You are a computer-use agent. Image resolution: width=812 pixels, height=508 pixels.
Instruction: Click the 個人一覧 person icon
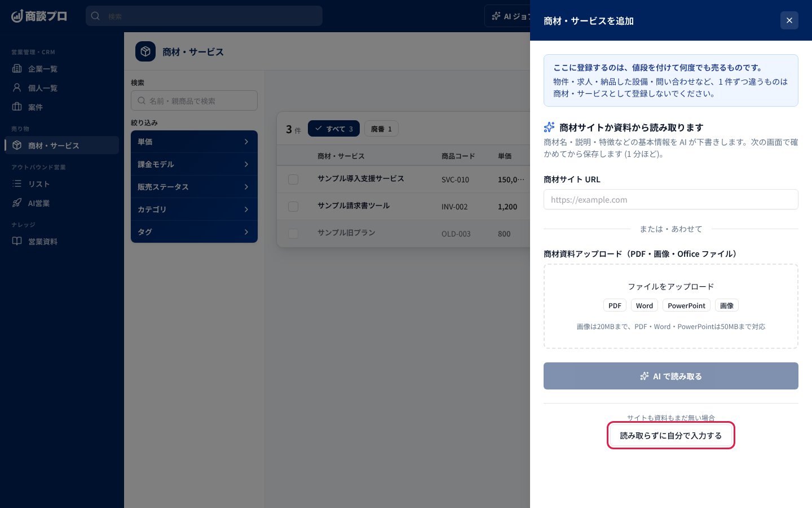17,87
